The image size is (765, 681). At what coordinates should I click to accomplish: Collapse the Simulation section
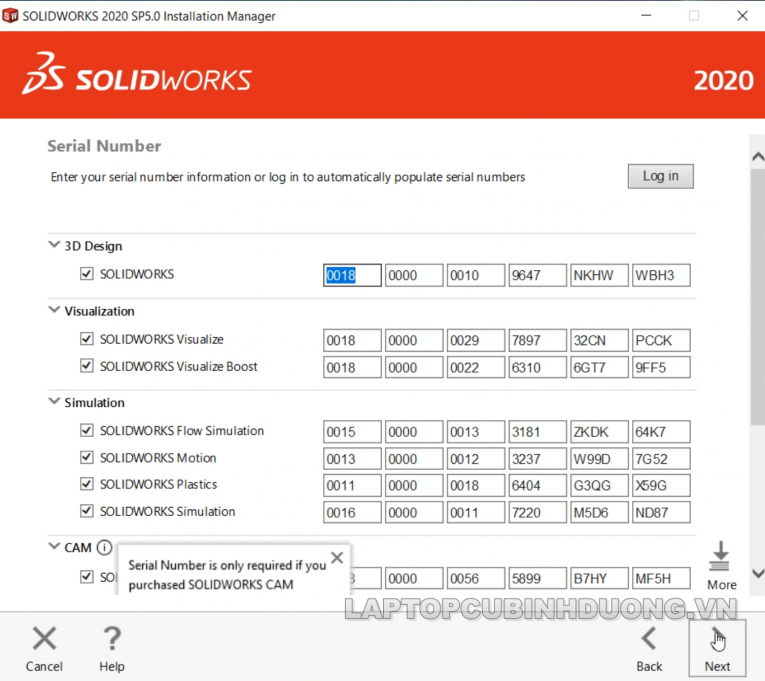click(x=54, y=401)
